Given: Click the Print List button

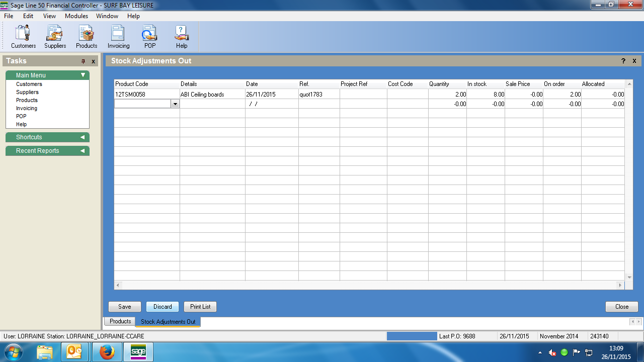Looking at the screenshot, I should point(200,307).
